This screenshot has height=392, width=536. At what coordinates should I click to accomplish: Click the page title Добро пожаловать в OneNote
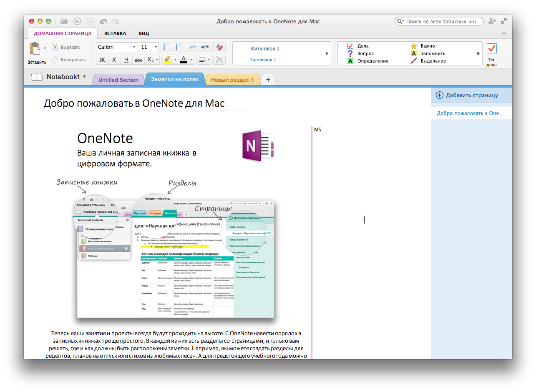point(134,103)
